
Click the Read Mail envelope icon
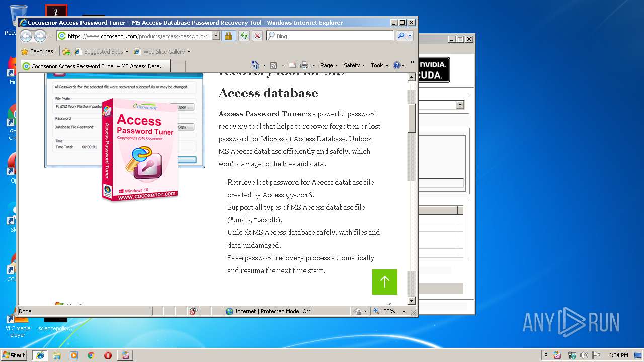[292, 65]
